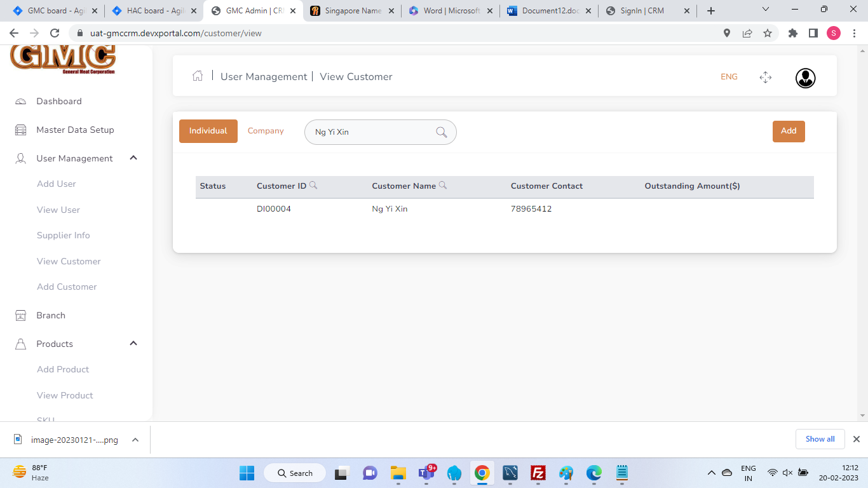The height and width of the screenshot is (488, 868).
Task: Change language using ENG selector
Action: [729, 77]
